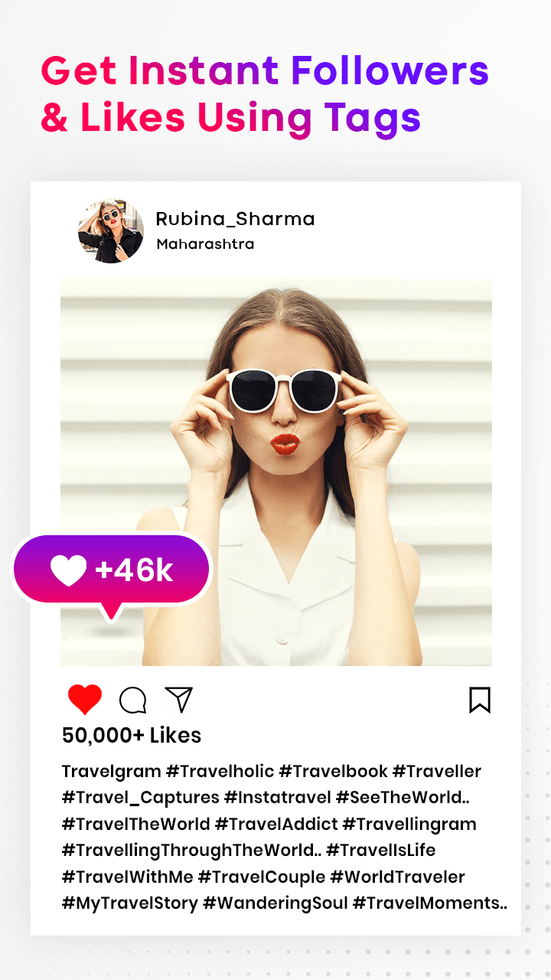Open the Maharashtra location label
The width and height of the screenshot is (551, 980).
[205, 244]
